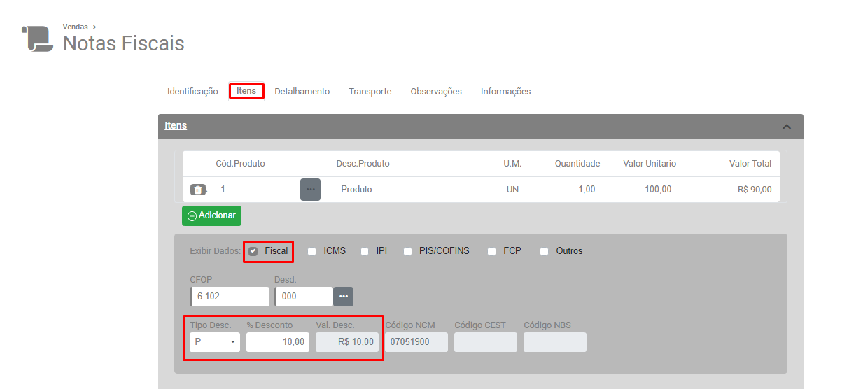868x389 pixels.
Task: Click the Valor Total column header
Action: 750,164
